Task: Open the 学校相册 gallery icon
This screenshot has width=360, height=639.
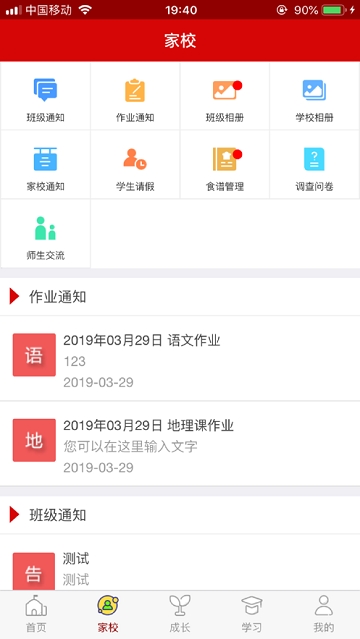Action: (314, 90)
